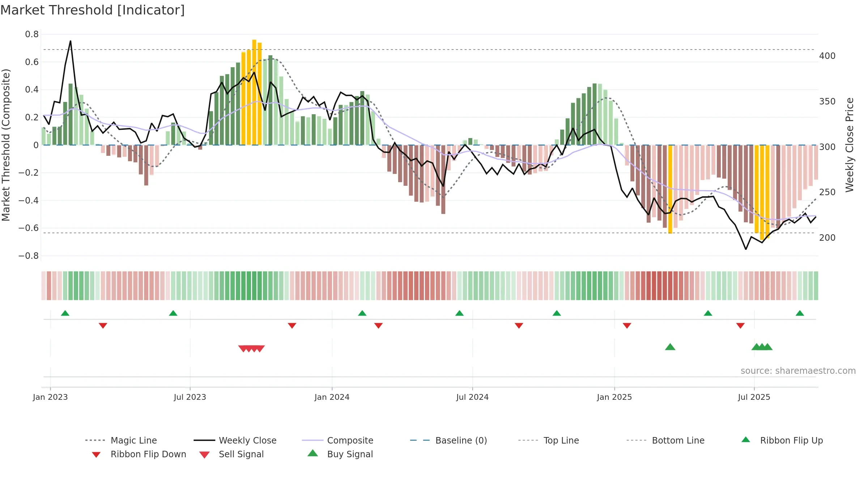868x488 pixels.
Task: Click the Jul 2023 x-axis label
Action: (x=190, y=397)
